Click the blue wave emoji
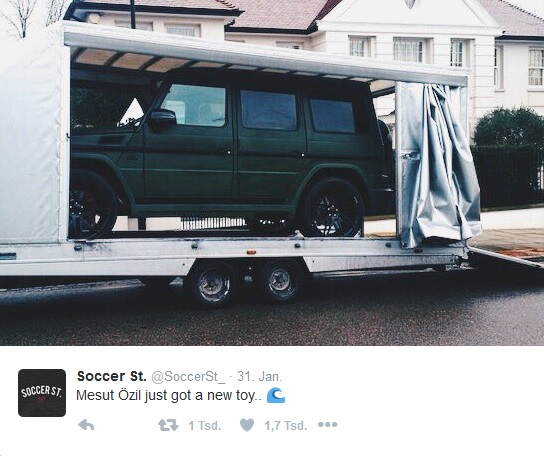The width and height of the screenshot is (544, 456). pyautogui.click(x=276, y=396)
